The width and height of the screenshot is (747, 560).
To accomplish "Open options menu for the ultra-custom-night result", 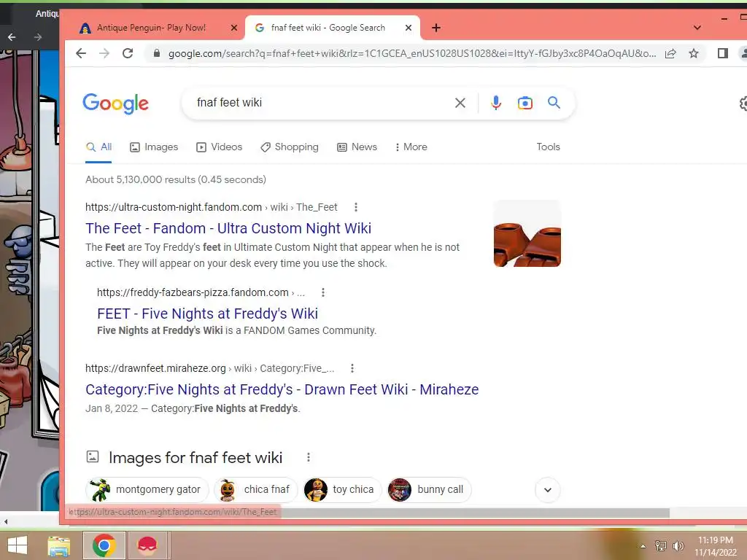I will pyautogui.click(x=355, y=207).
